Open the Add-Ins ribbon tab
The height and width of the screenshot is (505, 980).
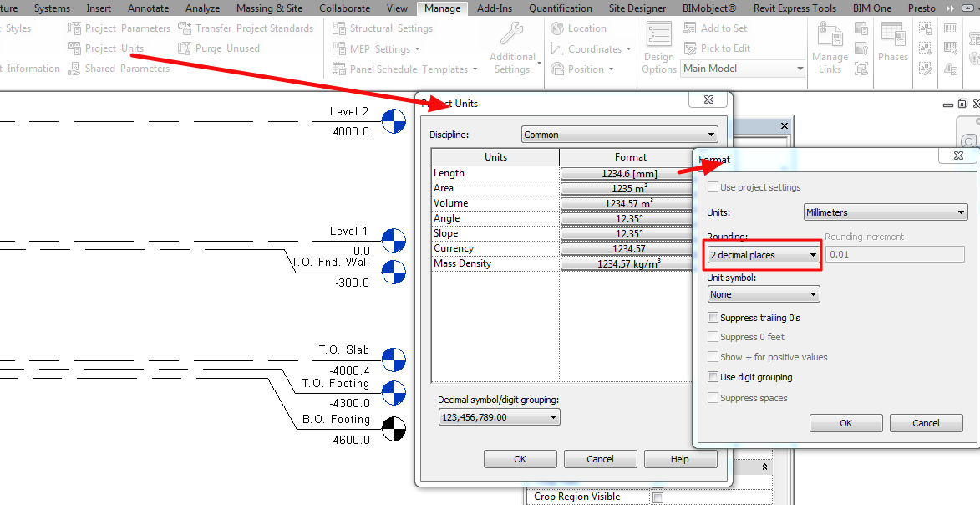pyautogui.click(x=496, y=8)
